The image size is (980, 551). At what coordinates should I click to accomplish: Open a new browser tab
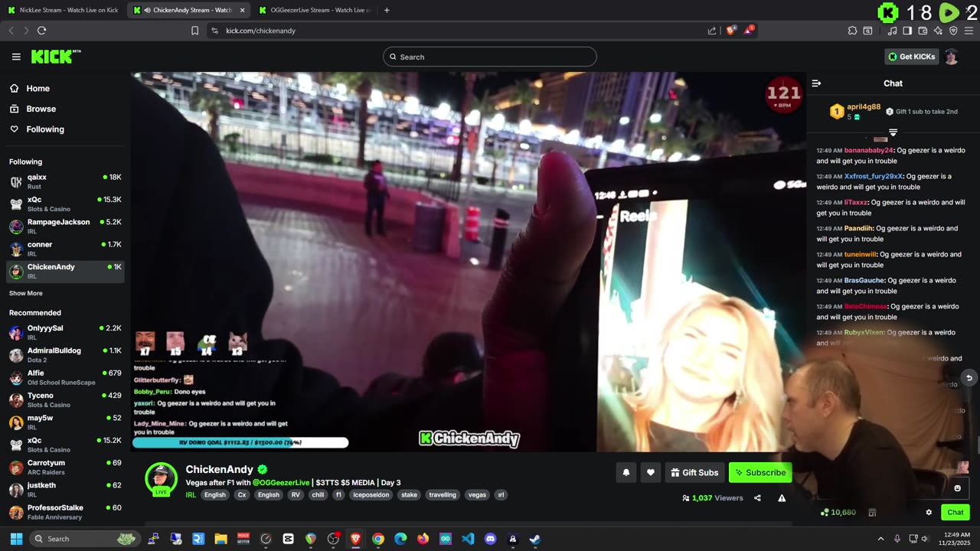pyautogui.click(x=387, y=10)
